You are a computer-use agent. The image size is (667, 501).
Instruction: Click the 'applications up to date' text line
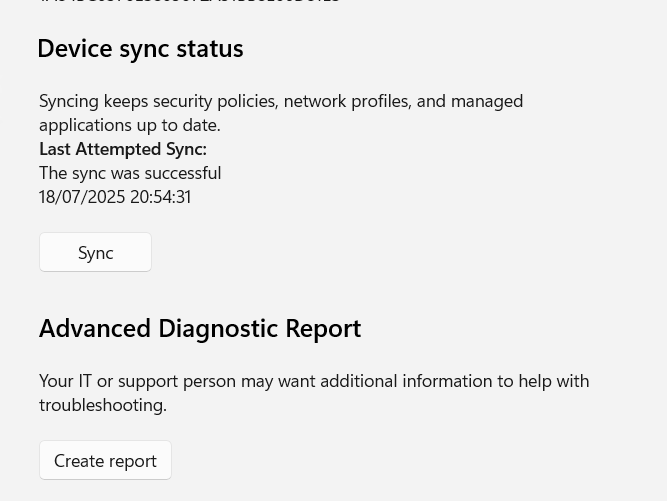point(130,124)
